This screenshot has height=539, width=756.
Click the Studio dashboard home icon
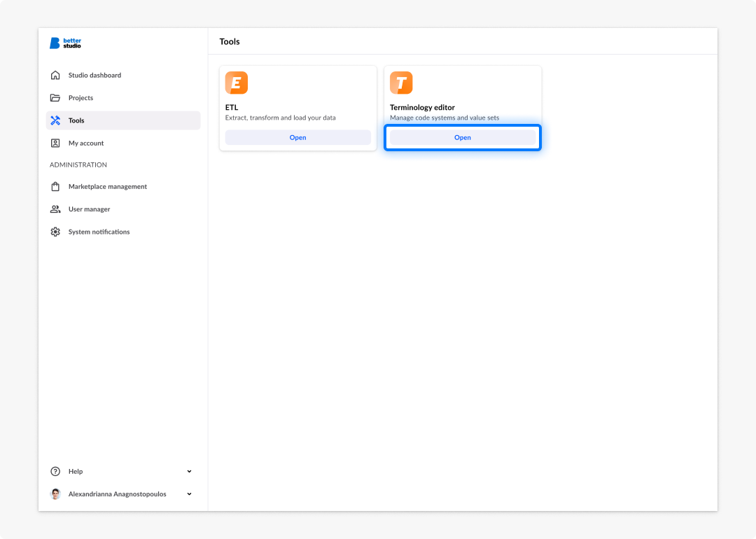click(x=55, y=75)
